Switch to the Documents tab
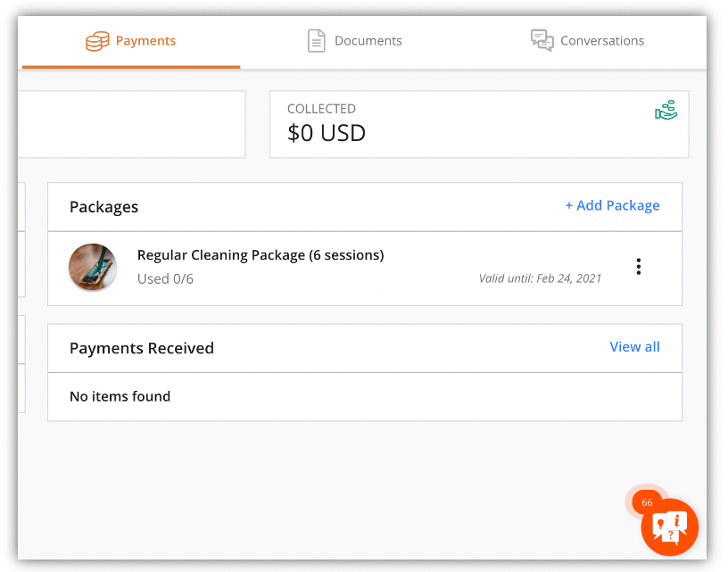Screen dimensions: 728x572 point(368,41)
